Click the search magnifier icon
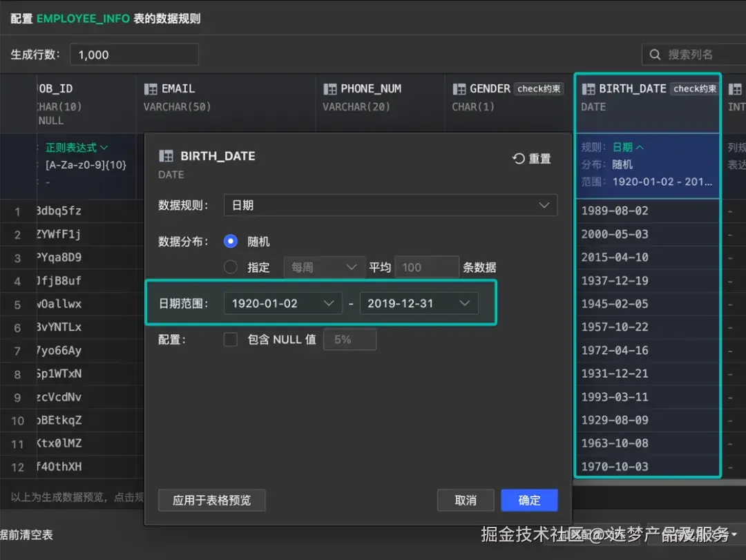This screenshot has height=560, width=746. (655, 55)
